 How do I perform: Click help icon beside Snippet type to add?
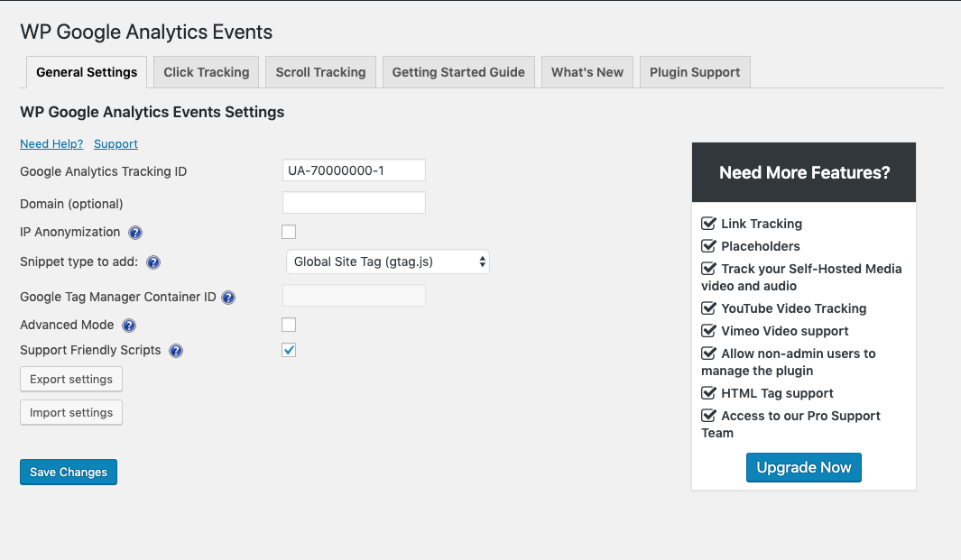pyautogui.click(x=153, y=262)
